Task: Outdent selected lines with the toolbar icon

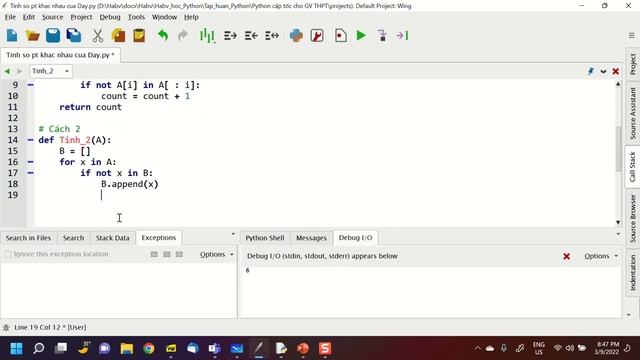Action: tap(251, 36)
